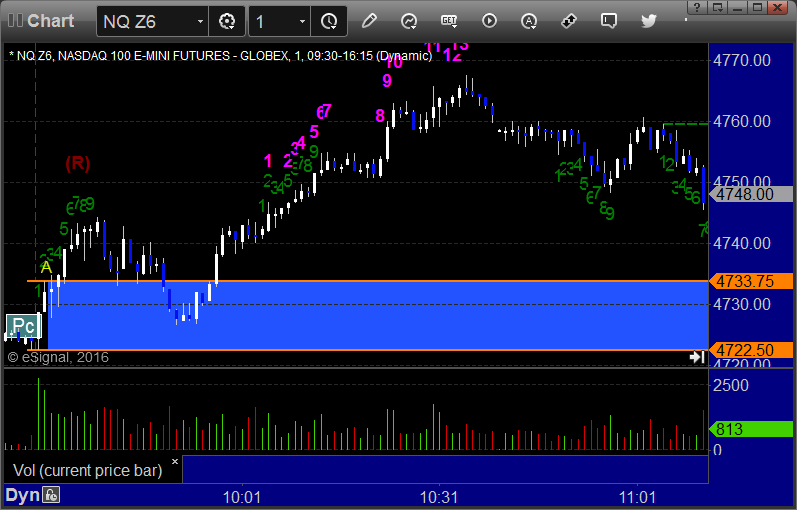Image resolution: width=797 pixels, height=510 pixels.
Task: Click the Chart window title text
Action: [50, 21]
